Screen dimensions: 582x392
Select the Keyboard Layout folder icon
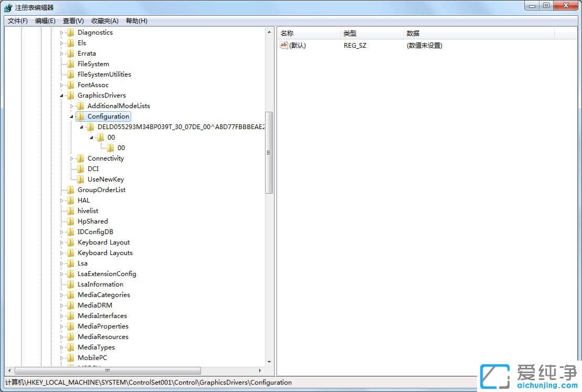pos(70,242)
